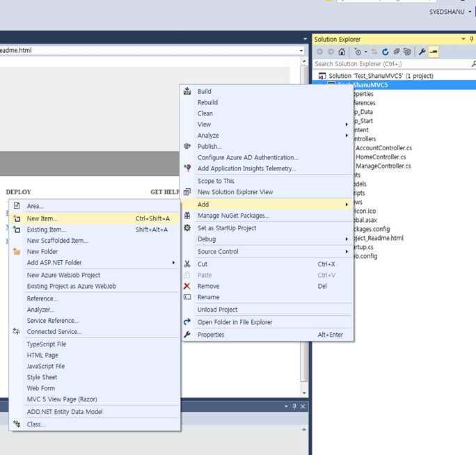Select New Scaffolded Item
Image resolution: width=476 pixels, height=455 pixels.
58,241
